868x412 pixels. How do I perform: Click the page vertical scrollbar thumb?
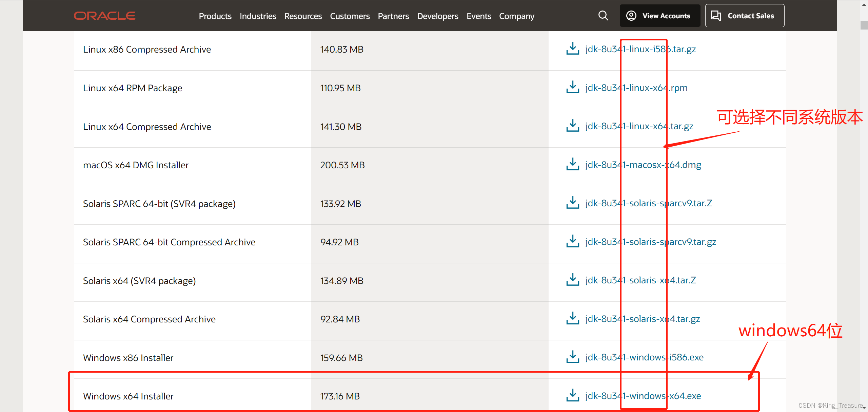coord(864,25)
